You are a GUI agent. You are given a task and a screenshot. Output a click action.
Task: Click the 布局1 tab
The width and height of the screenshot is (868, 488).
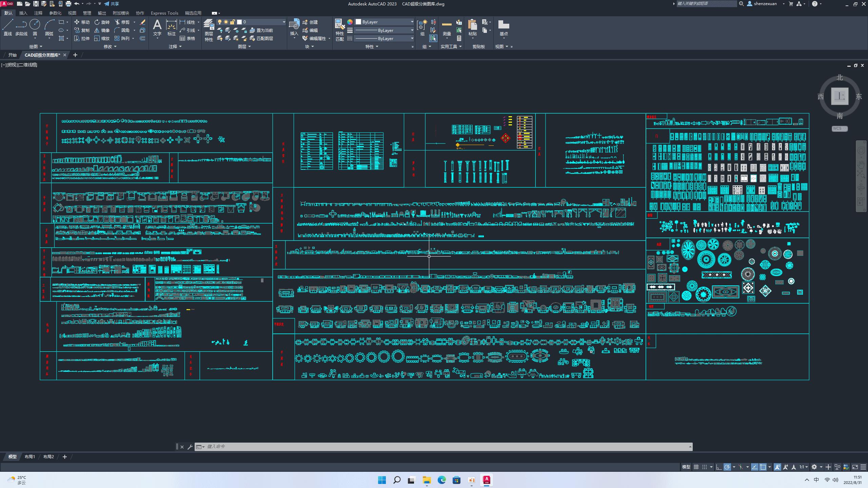[x=31, y=456]
